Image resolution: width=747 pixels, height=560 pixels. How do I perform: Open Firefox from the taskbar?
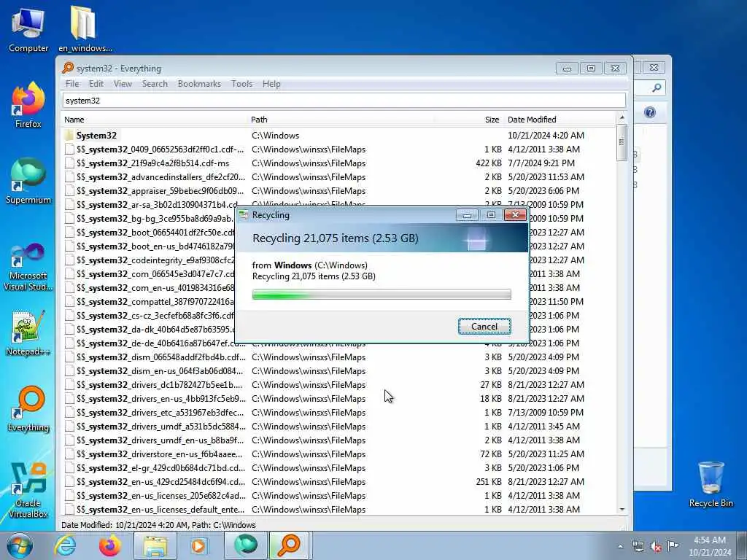pyautogui.click(x=109, y=545)
